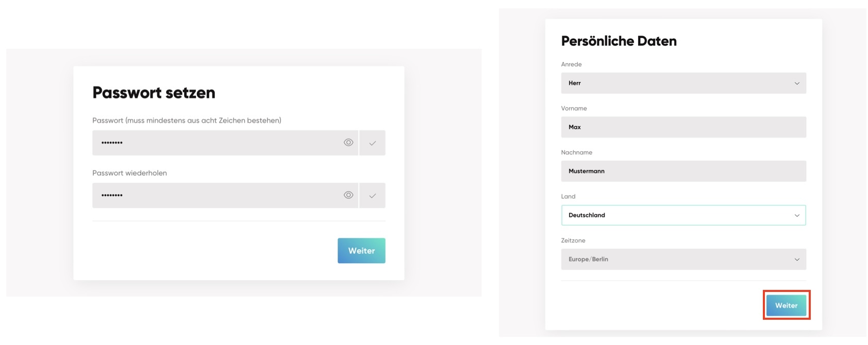This screenshot has width=868, height=345.
Task: Click the Passwort wiederholen label text
Action: tap(129, 173)
